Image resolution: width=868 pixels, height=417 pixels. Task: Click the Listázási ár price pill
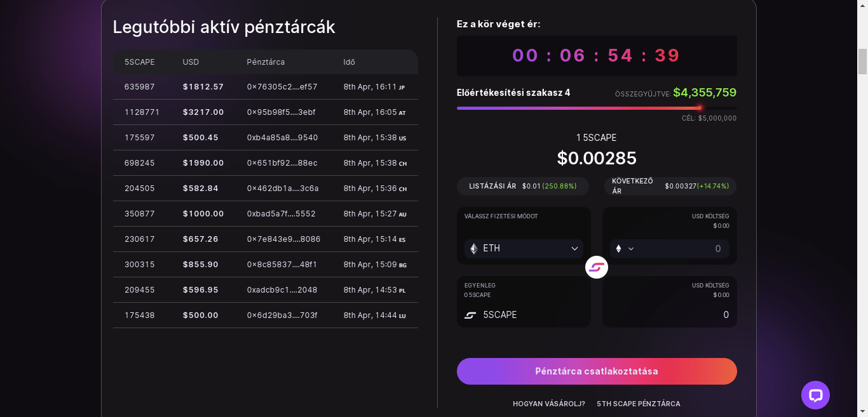click(x=523, y=186)
